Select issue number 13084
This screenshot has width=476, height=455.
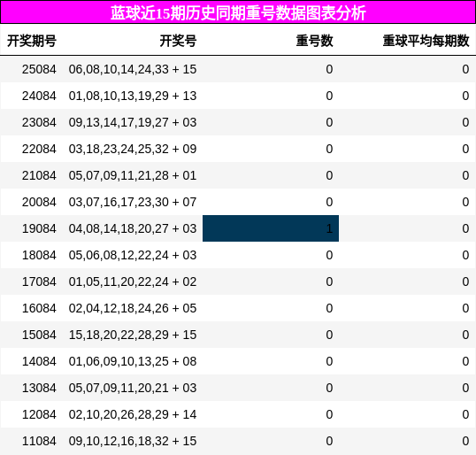(39, 388)
